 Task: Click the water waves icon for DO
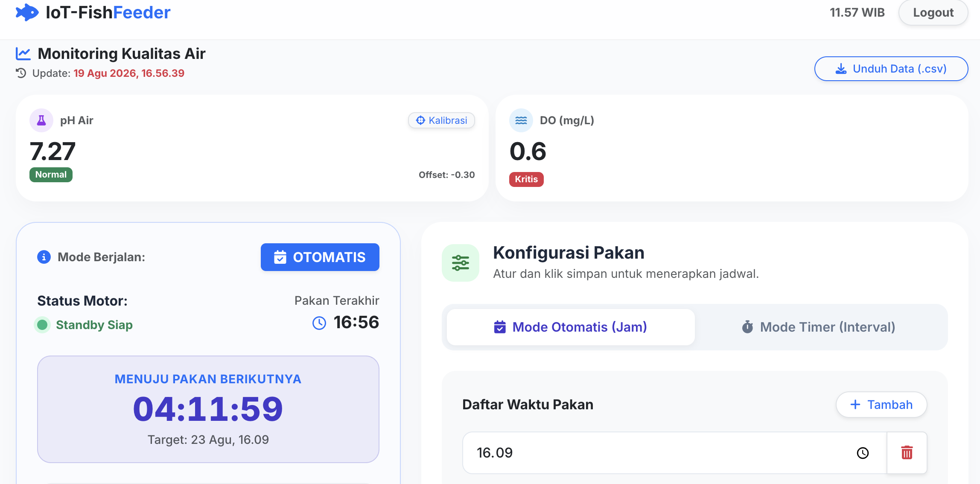pos(521,120)
